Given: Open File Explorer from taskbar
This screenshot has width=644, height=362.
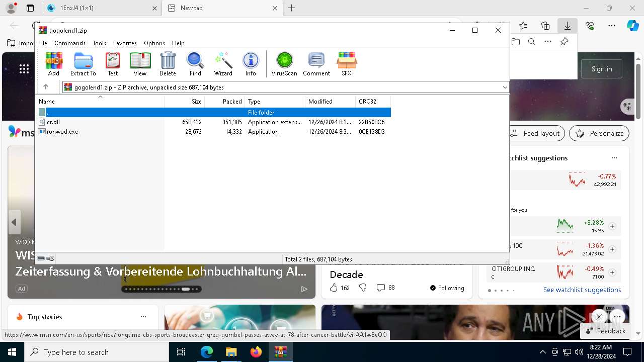Looking at the screenshot, I should [x=231, y=352].
